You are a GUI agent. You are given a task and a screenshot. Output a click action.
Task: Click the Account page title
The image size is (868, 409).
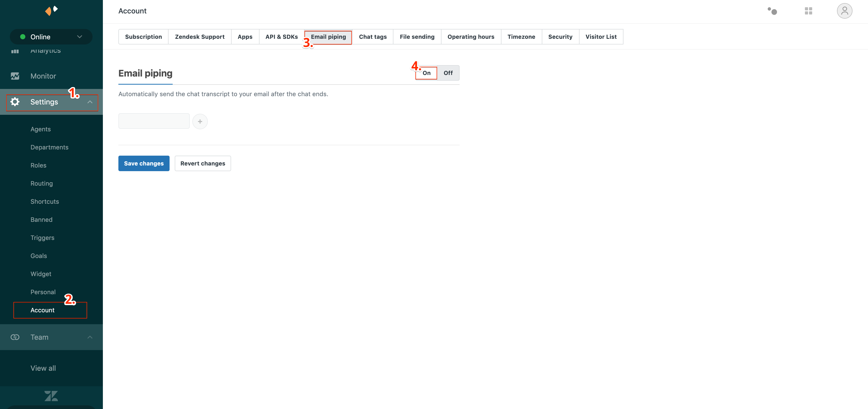(132, 11)
